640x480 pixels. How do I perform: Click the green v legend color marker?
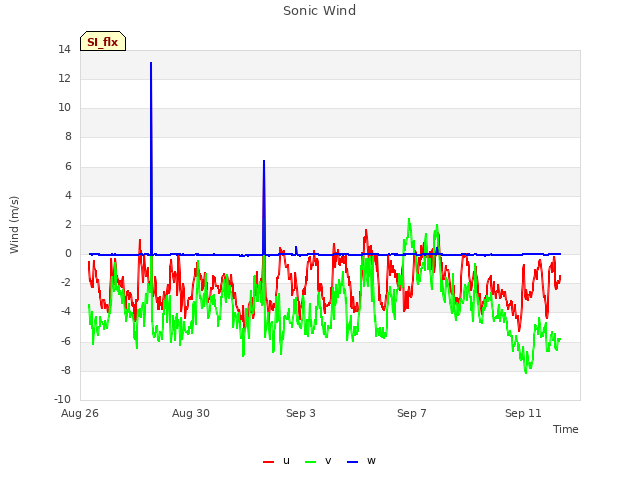[310, 462]
